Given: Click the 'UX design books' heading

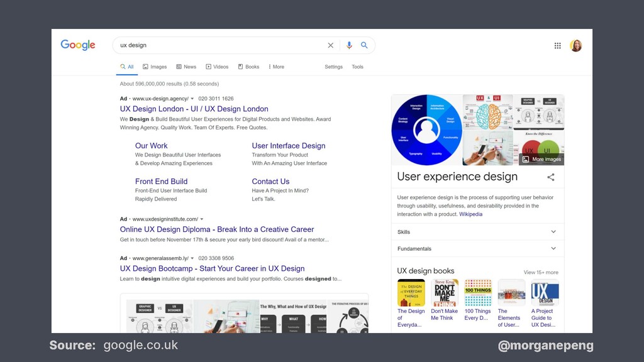Looking at the screenshot, I should pos(426,271).
